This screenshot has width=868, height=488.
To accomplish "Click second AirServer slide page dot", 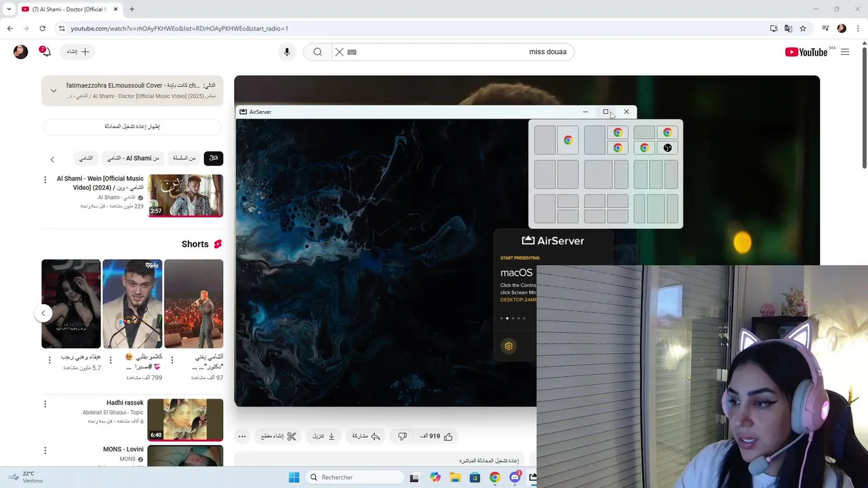I will click(507, 319).
